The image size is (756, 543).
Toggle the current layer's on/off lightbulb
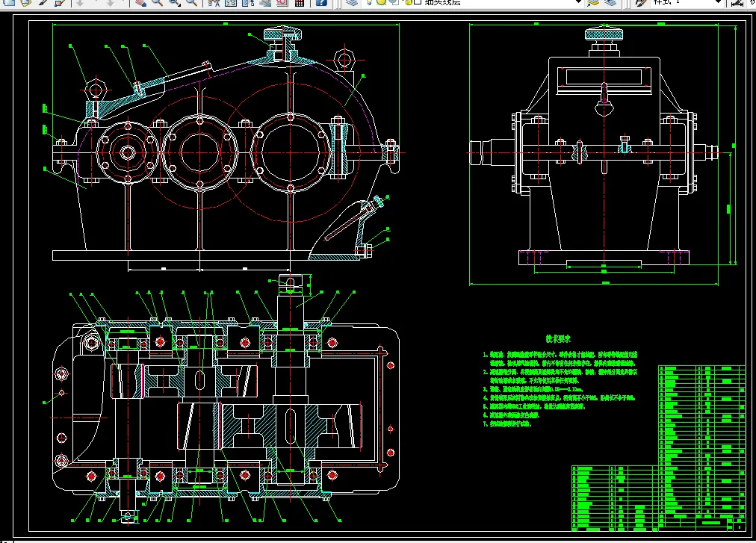(369, 2)
